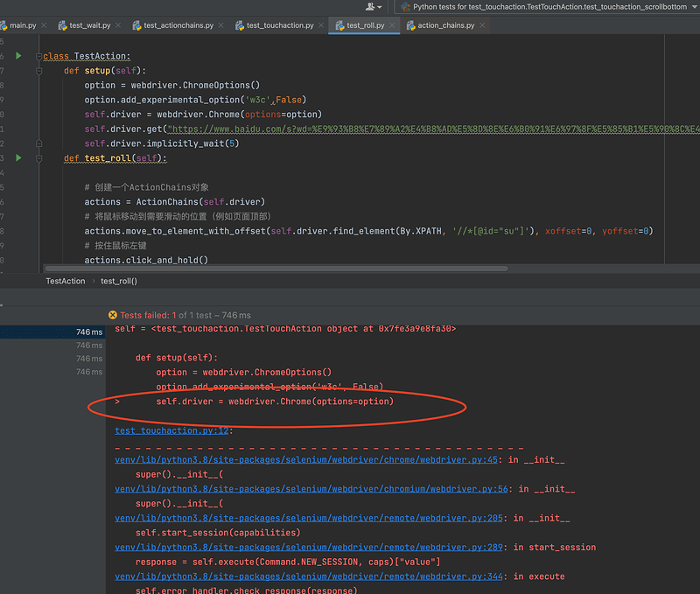Click the file icon on test_touchaction.py tab
Image resolution: width=700 pixels, height=594 pixels.
pyautogui.click(x=240, y=25)
